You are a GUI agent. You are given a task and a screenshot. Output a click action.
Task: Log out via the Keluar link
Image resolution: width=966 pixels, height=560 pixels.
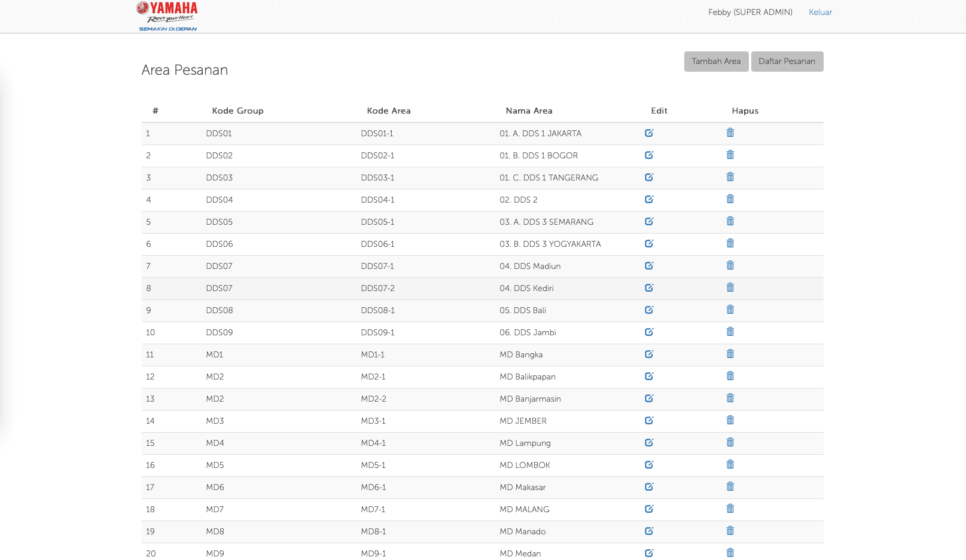(820, 13)
